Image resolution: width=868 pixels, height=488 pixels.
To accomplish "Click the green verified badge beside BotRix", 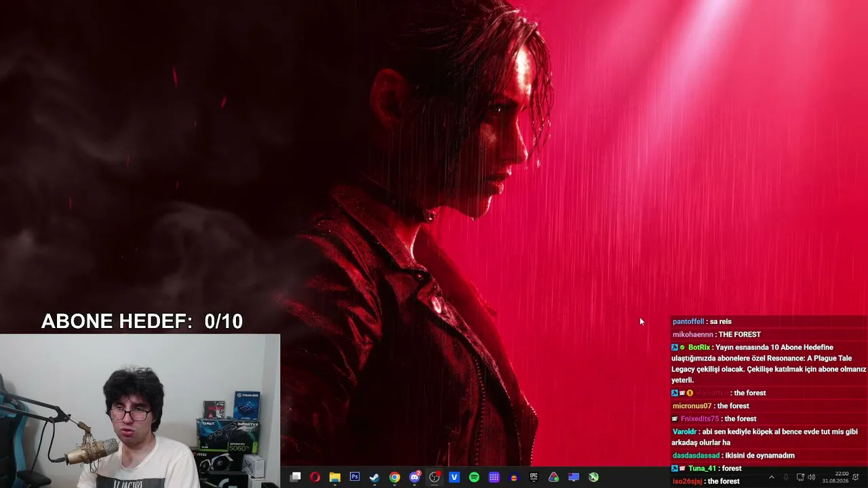I will coord(682,348).
